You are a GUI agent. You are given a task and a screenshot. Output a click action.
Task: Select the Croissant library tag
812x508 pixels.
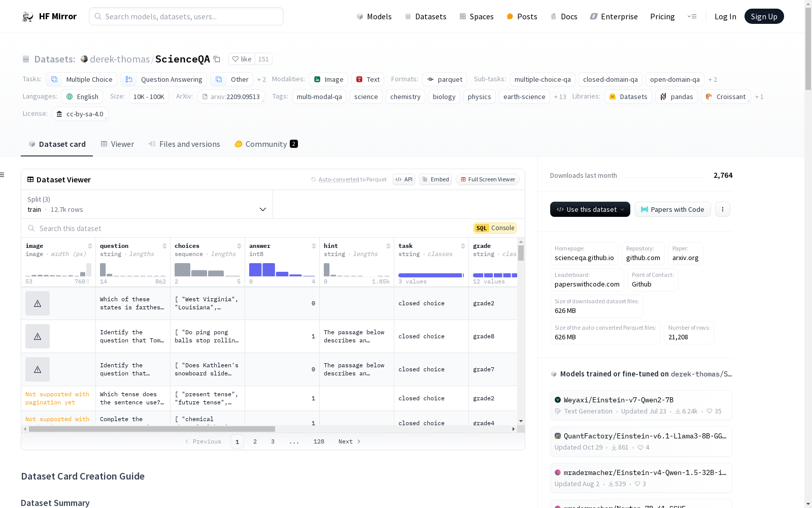(x=726, y=97)
